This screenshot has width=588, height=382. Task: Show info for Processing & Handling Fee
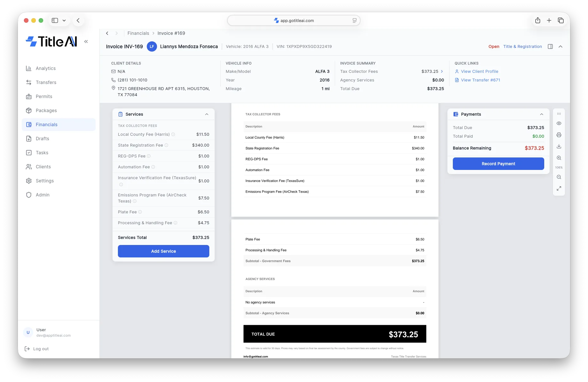click(175, 223)
